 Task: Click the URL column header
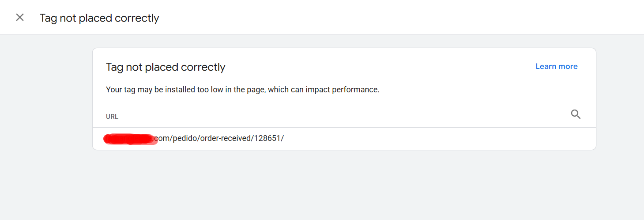click(112, 117)
